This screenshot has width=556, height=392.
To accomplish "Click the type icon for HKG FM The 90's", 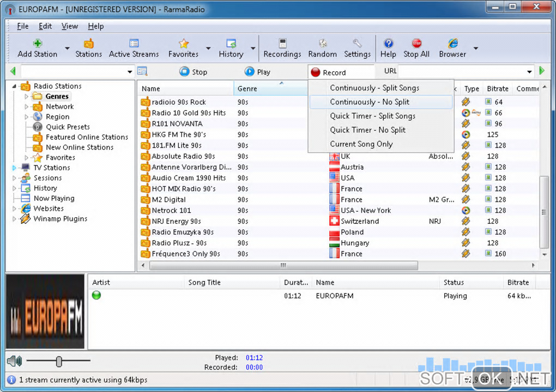I will click(x=466, y=134).
